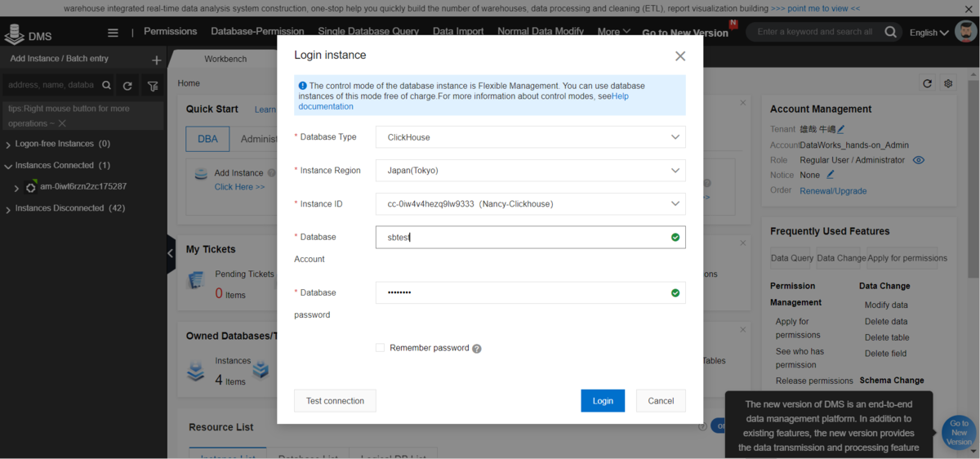Open the English language dropdown
Screen dimensions: 980x459
929,33
